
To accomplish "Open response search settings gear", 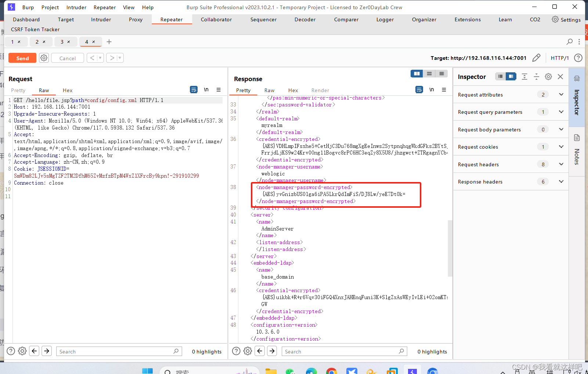I will pyautogui.click(x=248, y=351).
